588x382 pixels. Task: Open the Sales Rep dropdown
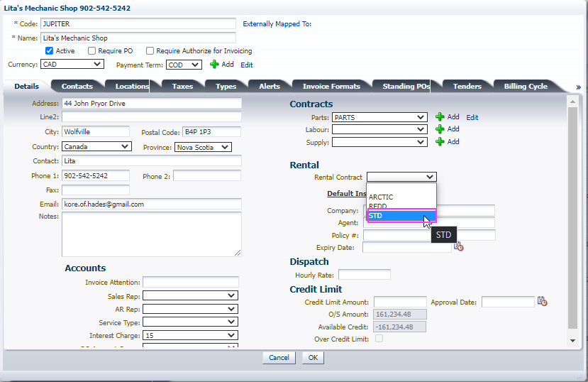(x=190, y=295)
